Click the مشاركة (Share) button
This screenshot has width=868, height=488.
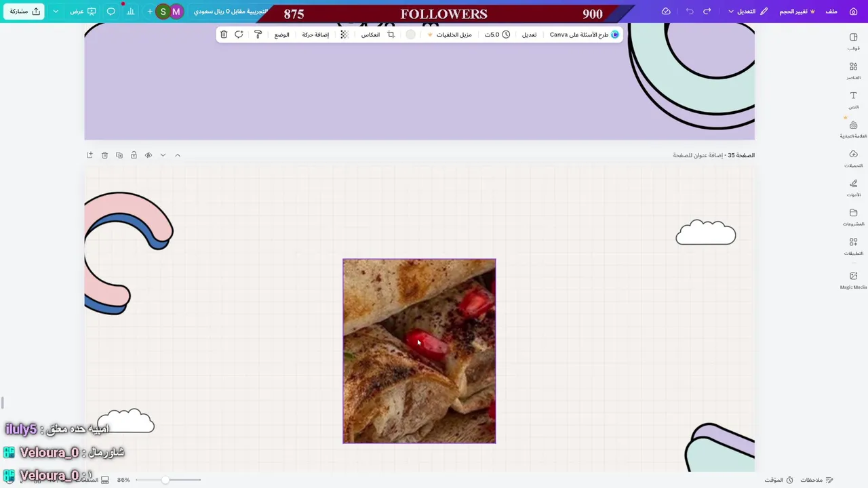click(x=24, y=12)
